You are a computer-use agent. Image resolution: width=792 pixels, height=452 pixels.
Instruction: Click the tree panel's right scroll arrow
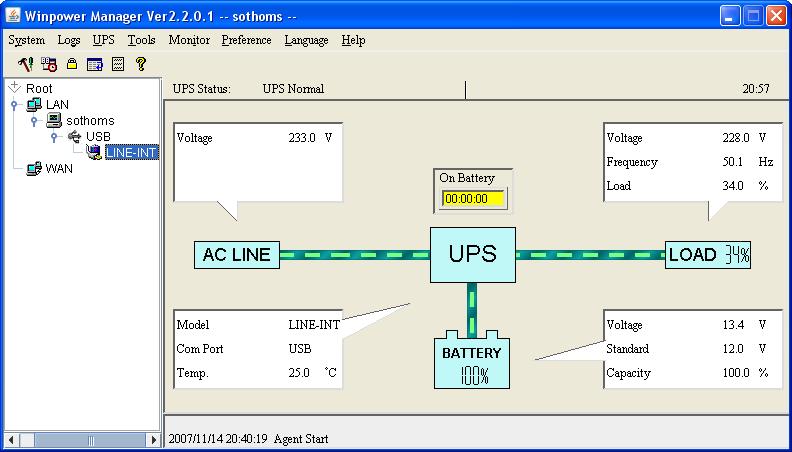pyautogui.click(x=153, y=440)
